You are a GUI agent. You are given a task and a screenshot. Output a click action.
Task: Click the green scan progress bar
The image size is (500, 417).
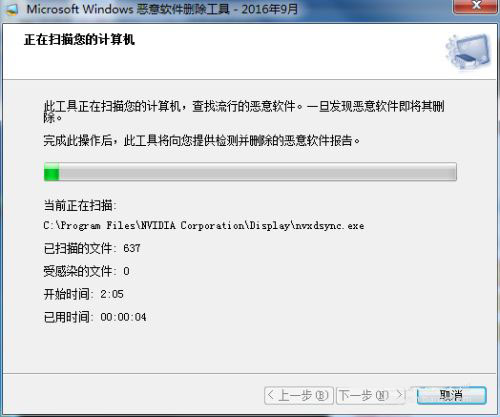click(250, 172)
